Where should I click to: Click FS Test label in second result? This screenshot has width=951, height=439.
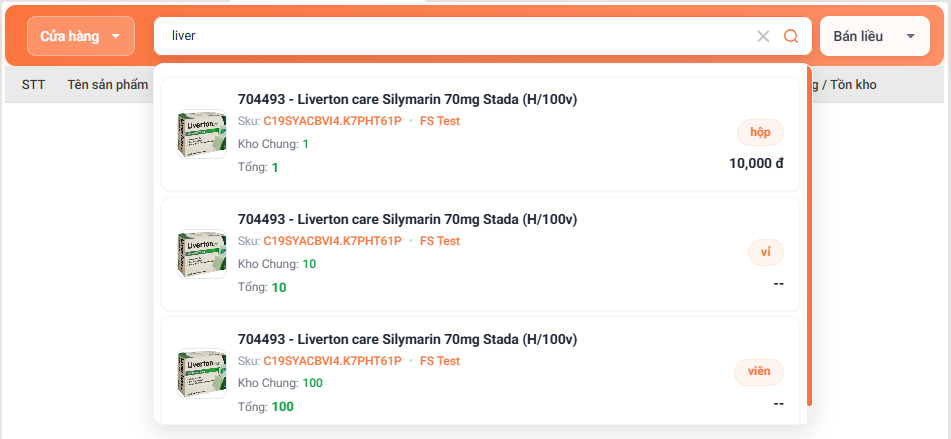coord(440,241)
